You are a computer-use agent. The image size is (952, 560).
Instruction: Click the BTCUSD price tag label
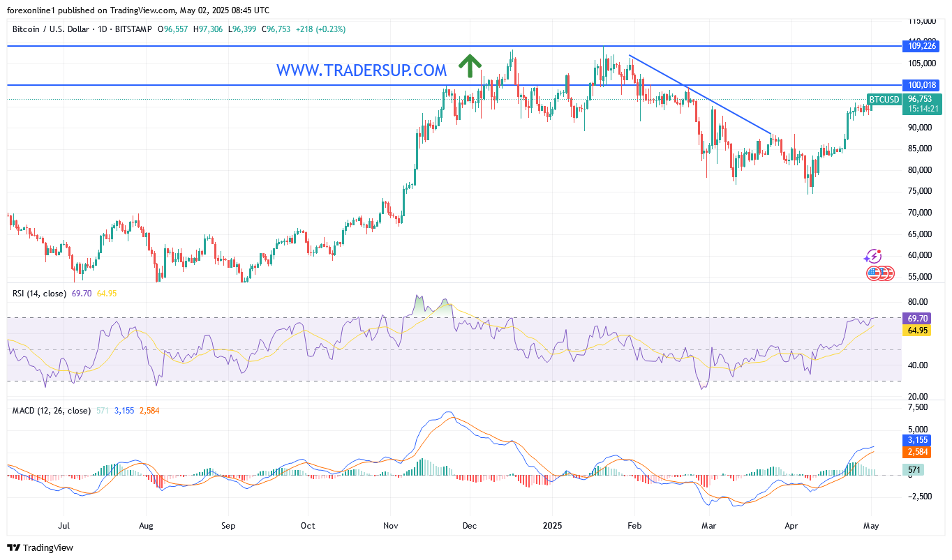coord(884,100)
